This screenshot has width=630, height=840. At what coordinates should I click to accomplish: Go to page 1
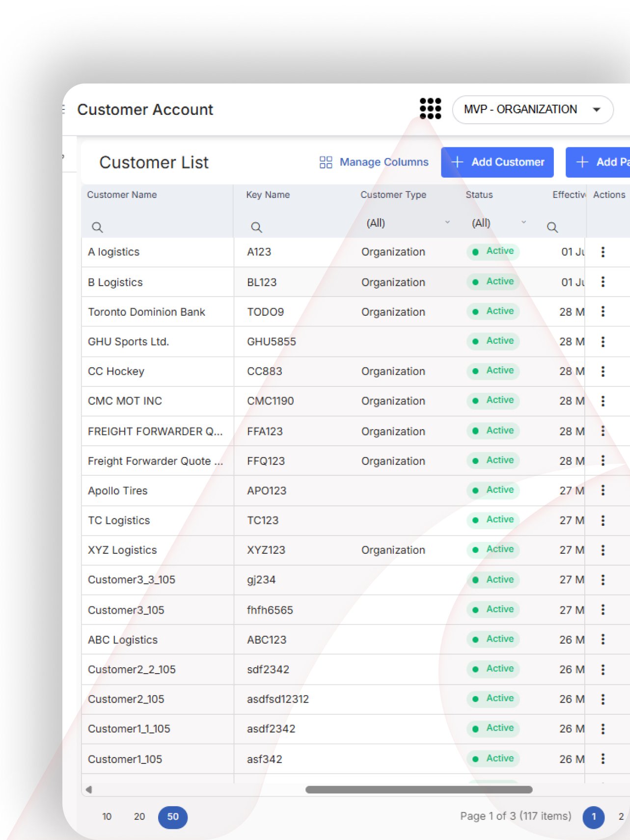tap(594, 817)
